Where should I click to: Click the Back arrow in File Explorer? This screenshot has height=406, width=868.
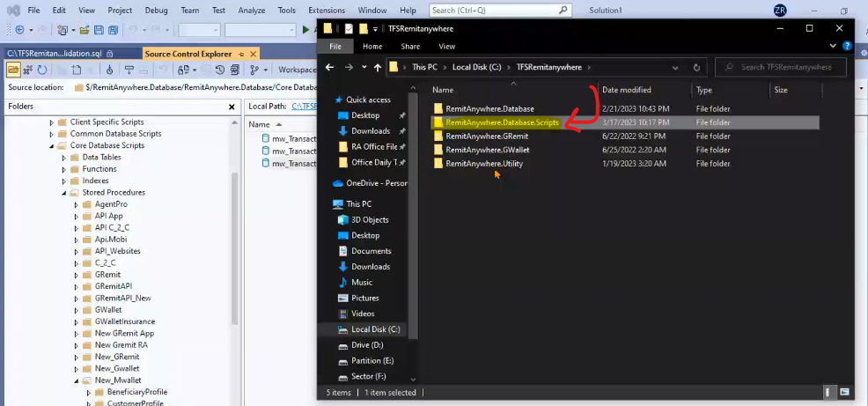point(329,67)
